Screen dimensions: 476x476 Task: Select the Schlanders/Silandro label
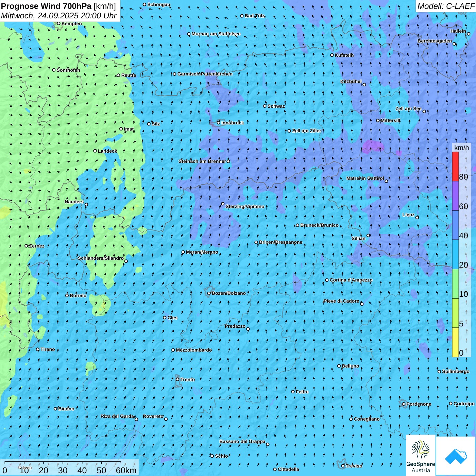(101, 258)
